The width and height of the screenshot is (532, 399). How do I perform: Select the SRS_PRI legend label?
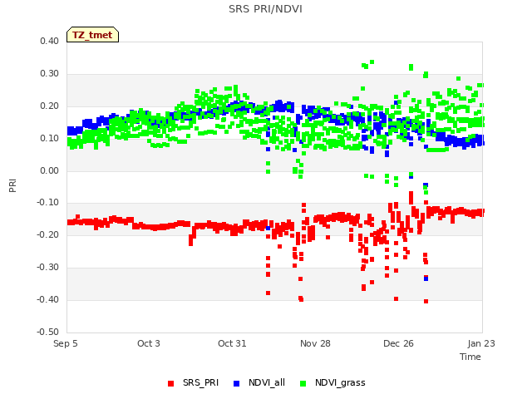(x=200, y=382)
